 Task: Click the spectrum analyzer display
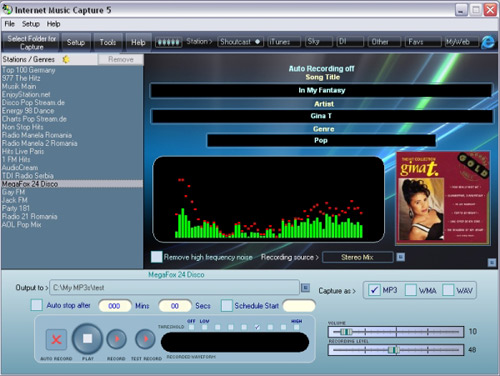pos(269,199)
